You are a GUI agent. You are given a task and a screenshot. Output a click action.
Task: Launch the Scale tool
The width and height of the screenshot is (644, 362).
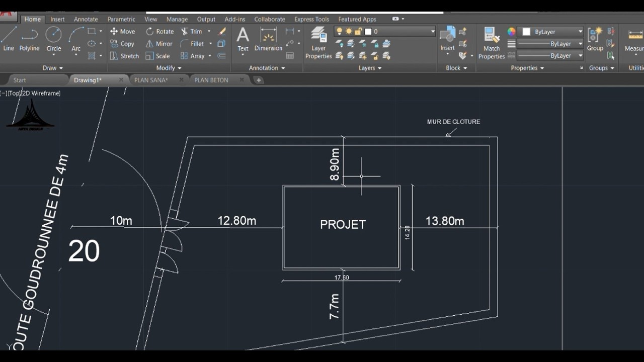(x=157, y=56)
